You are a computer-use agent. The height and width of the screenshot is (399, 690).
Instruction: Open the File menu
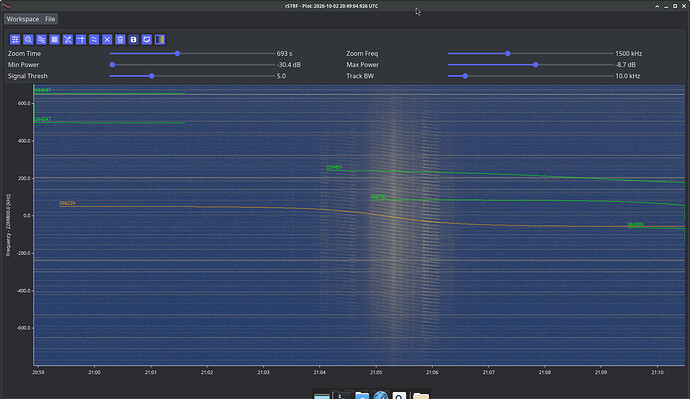click(x=50, y=19)
